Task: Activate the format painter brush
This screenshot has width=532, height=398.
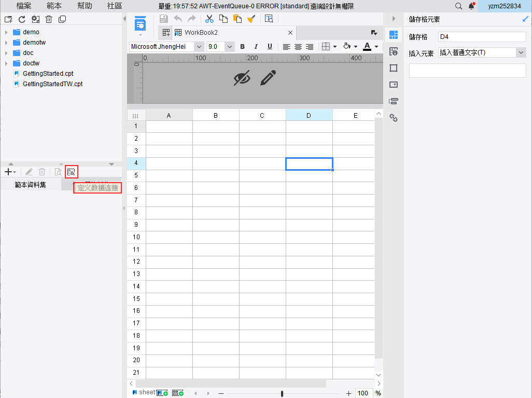Action: [251, 19]
